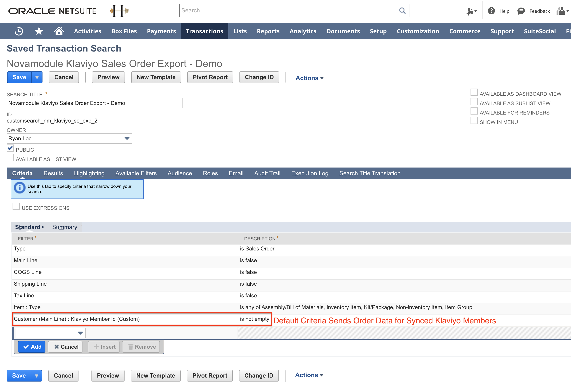Image resolution: width=571 pixels, height=392 pixels.
Task: Click the filter row Cancel button
Action: click(x=65, y=347)
